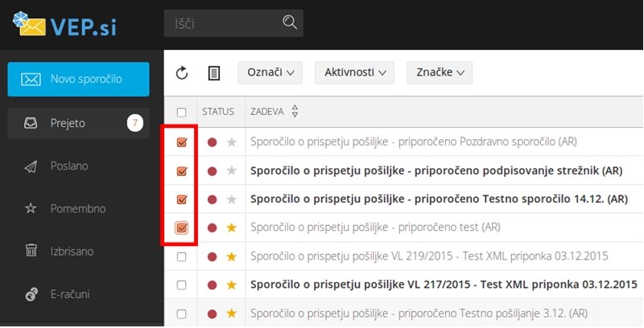Click the VEP.si envelope logo
This screenshot has width=644, height=328.
click(29, 24)
